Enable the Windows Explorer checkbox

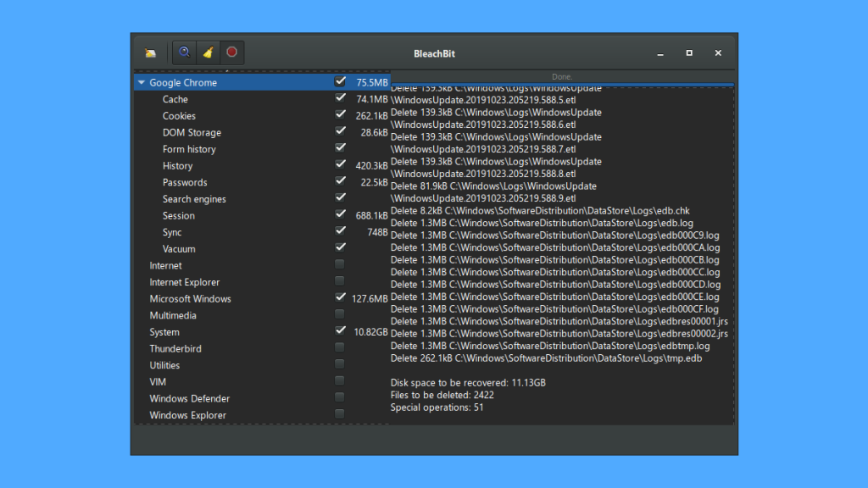[x=340, y=413]
